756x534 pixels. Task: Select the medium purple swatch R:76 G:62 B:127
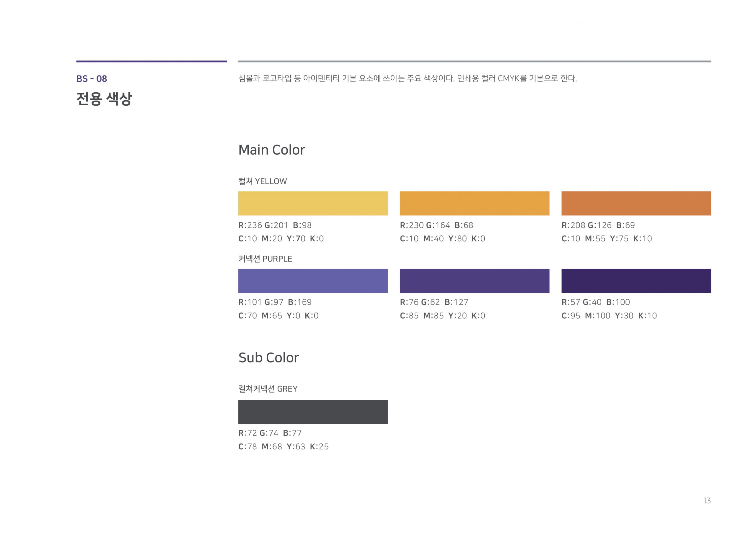click(475, 281)
